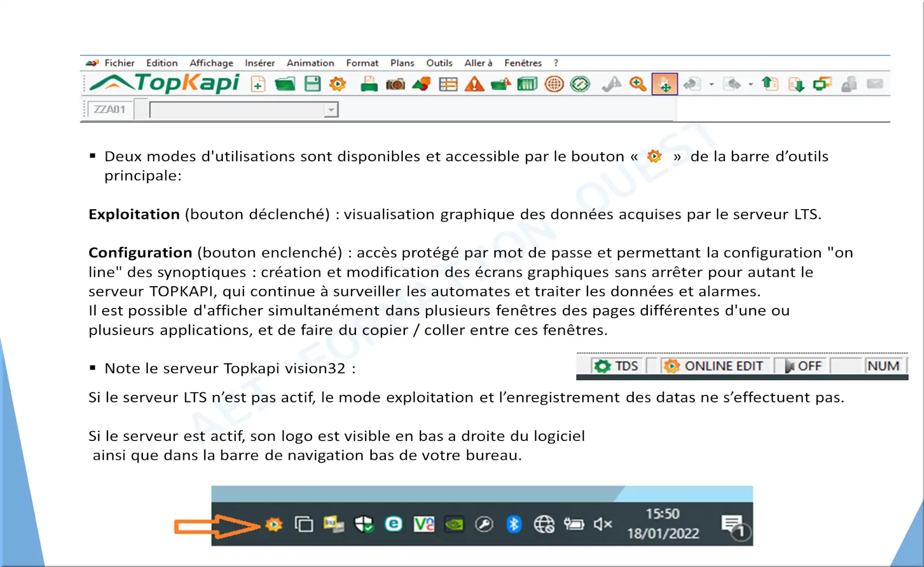This screenshot has width=924, height=567.
Task: Click the green printer icon
Action: (369, 84)
